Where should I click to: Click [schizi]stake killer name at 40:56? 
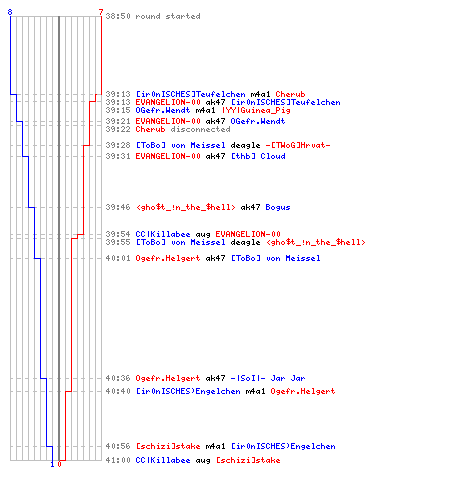click(168, 446)
